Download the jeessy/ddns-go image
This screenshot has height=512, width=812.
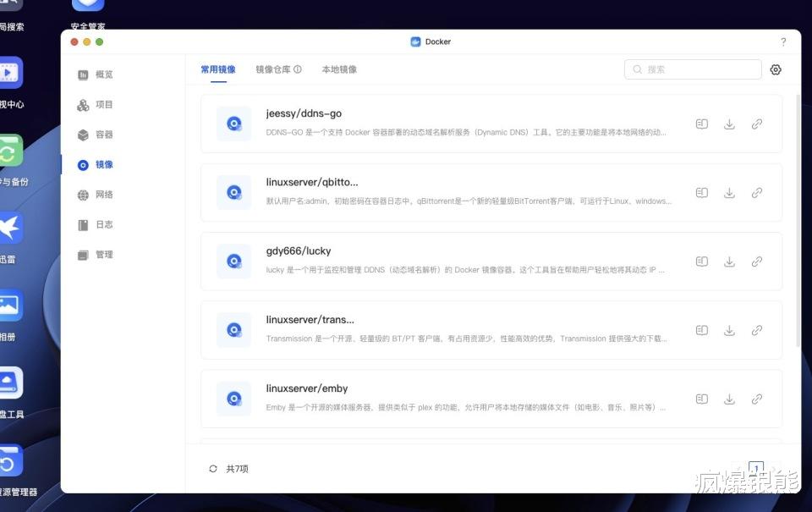[x=729, y=124]
